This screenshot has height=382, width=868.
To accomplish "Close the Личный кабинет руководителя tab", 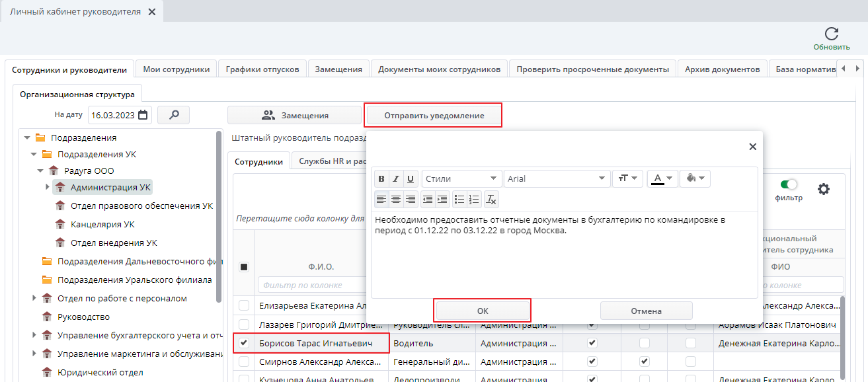I will coord(152,12).
